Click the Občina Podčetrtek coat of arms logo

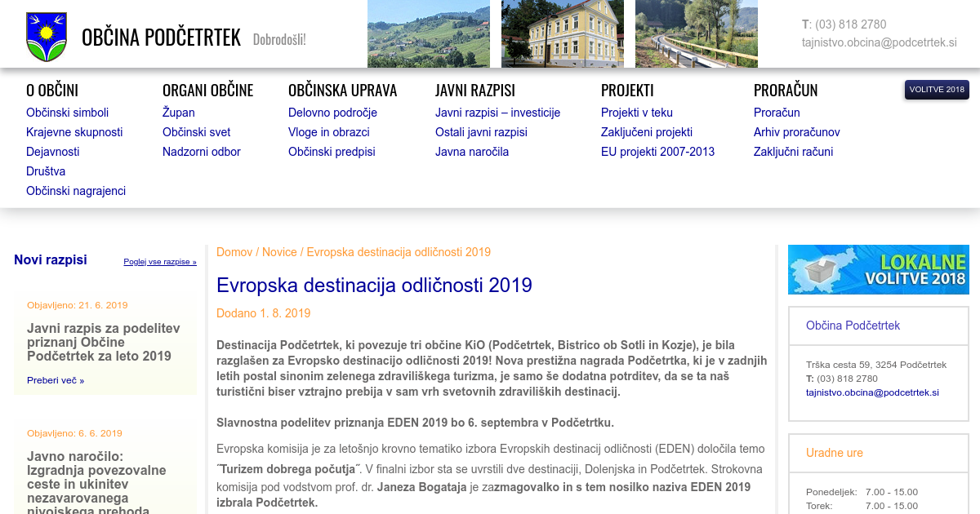coord(47,37)
